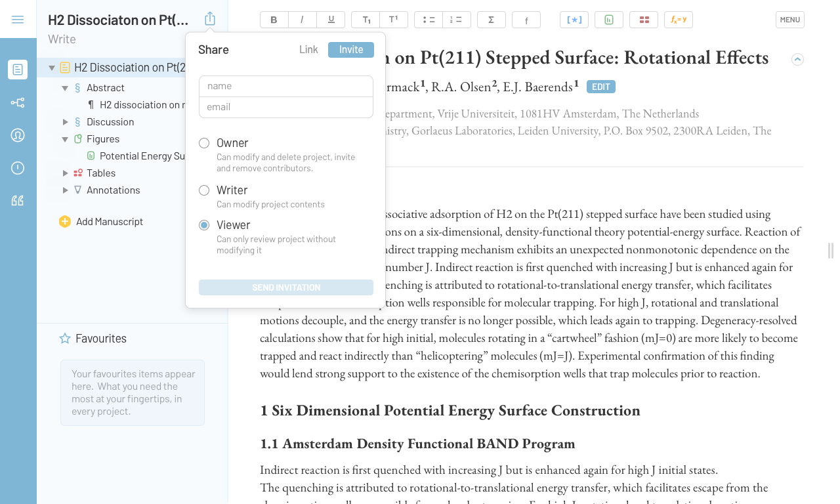Select the H2 dissociation paragraph tree item
The width and height of the screenshot is (840, 504).
[x=142, y=105]
